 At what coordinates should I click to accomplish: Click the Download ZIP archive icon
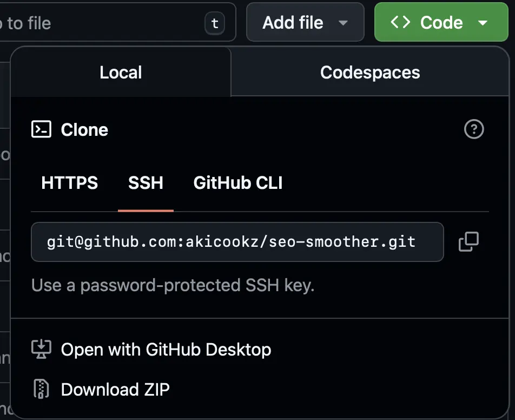(x=42, y=389)
